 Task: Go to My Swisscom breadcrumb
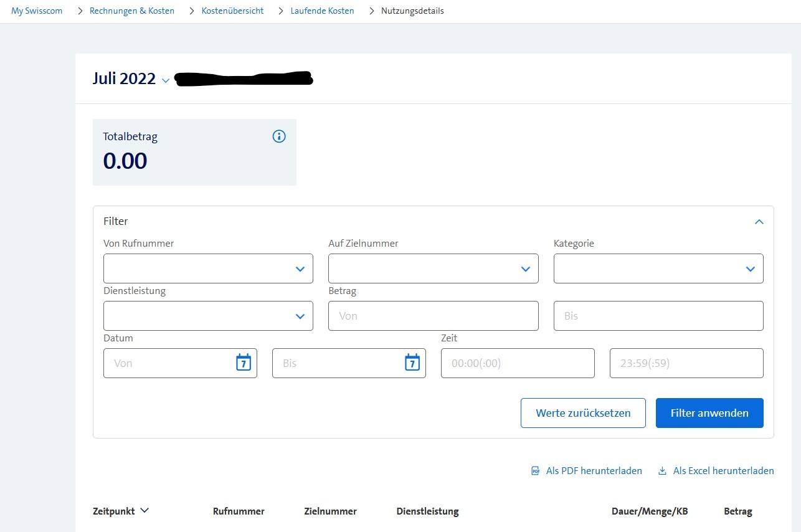pyautogui.click(x=37, y=11)
